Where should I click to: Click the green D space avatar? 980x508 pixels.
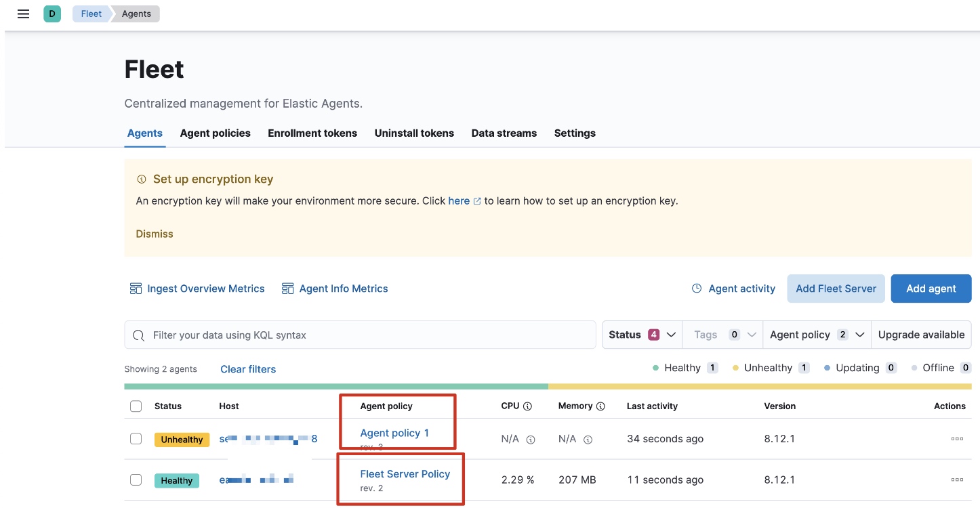[52, 14]
